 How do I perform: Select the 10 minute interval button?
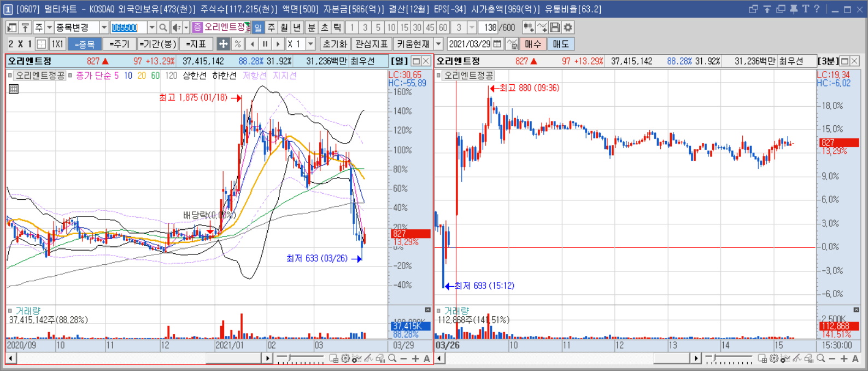391,27
